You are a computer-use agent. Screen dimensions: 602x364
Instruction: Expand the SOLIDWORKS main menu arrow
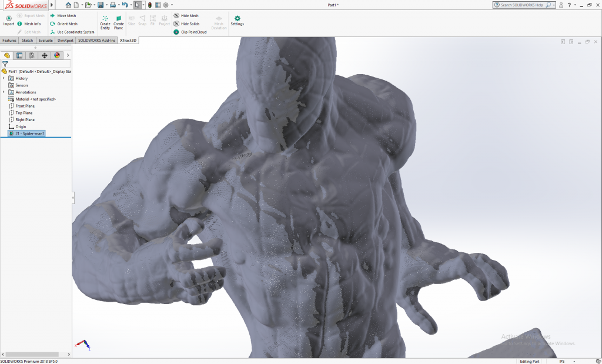click(52, 5)
